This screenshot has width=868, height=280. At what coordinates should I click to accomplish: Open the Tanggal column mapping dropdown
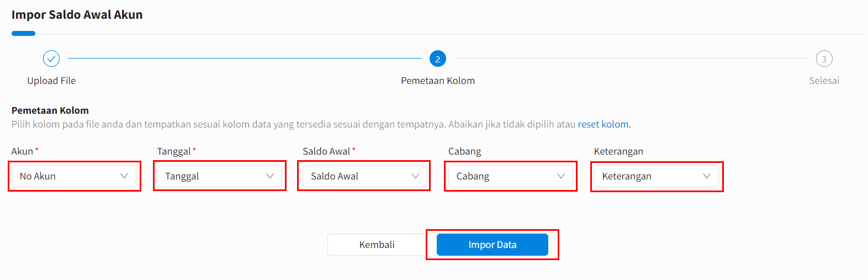pyautogui.click(x=220, y=176)
